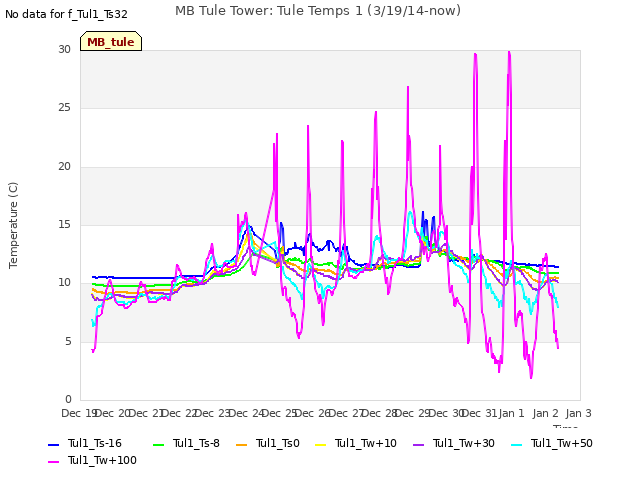Select the Tul1_Tw+30 legend label

tap(464, 443)
